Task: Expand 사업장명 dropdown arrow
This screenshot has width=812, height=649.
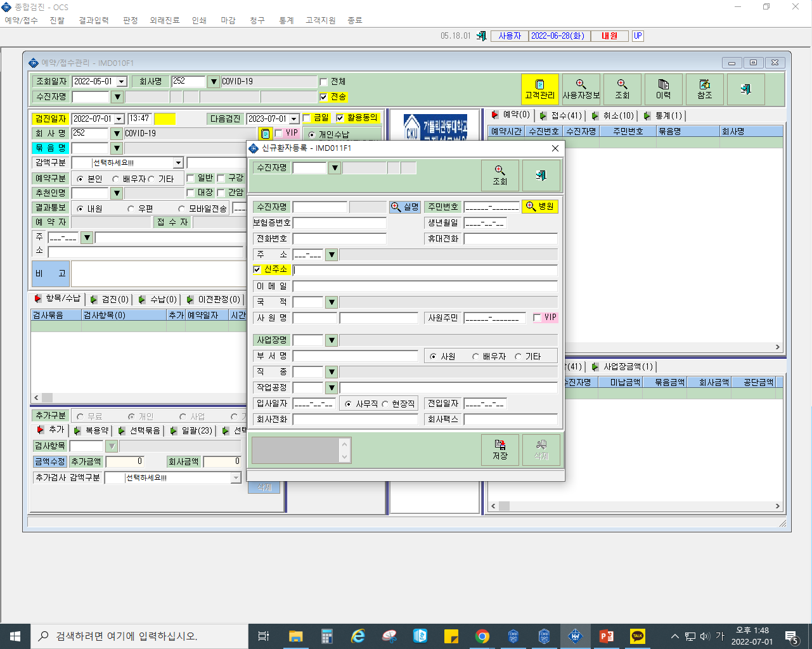Action: (x=332, y=340)
